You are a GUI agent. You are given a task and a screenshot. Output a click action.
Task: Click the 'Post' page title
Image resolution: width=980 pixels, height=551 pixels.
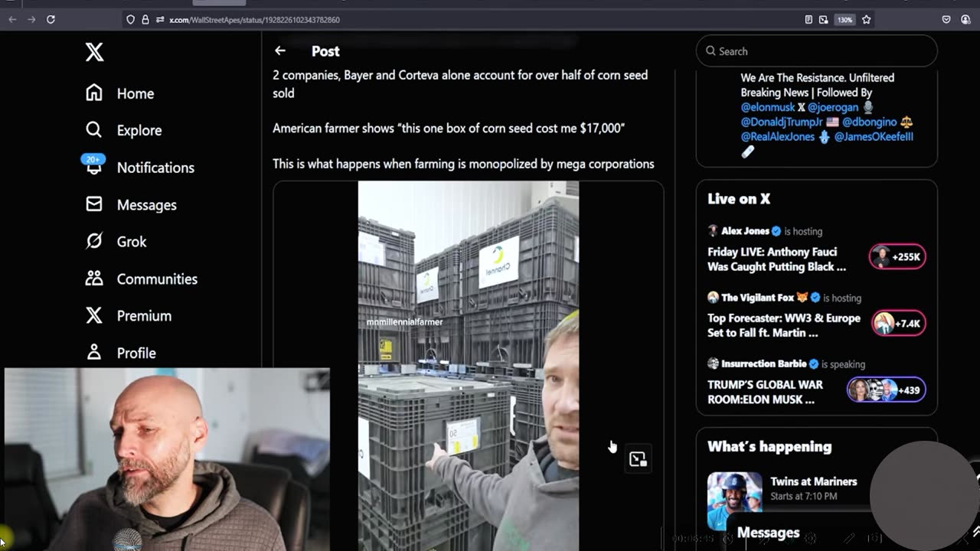pyautogui.click(x=325, y=51)
